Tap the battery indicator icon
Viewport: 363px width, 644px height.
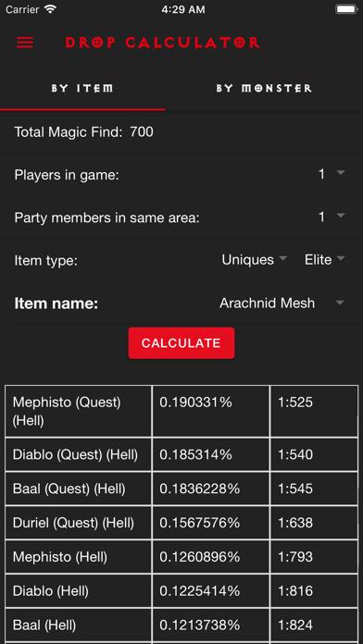click(345, 9)
